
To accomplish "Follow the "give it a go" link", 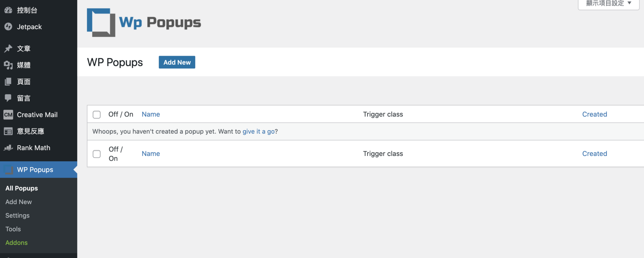I will pos(259,132).
